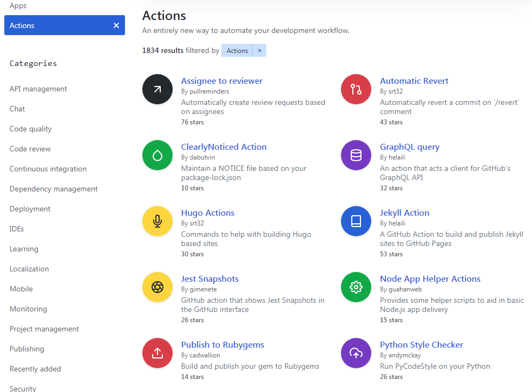Click the Publish to Rubygems upload icon

click(x=157, y=353)
